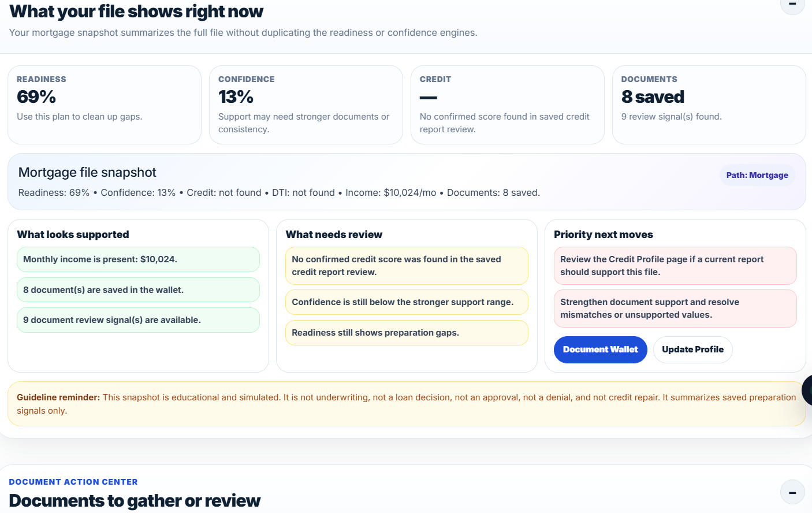Click the Path: Mortgage badge

pyautogui.click(x=757, y=175)
